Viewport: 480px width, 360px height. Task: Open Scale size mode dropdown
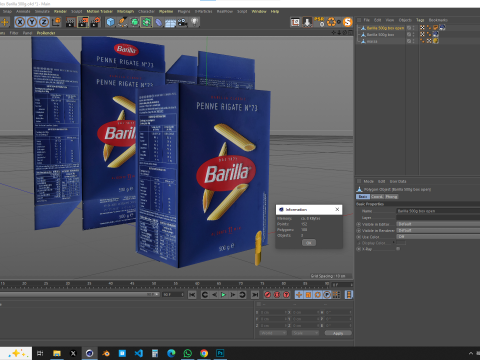(305, 333)
